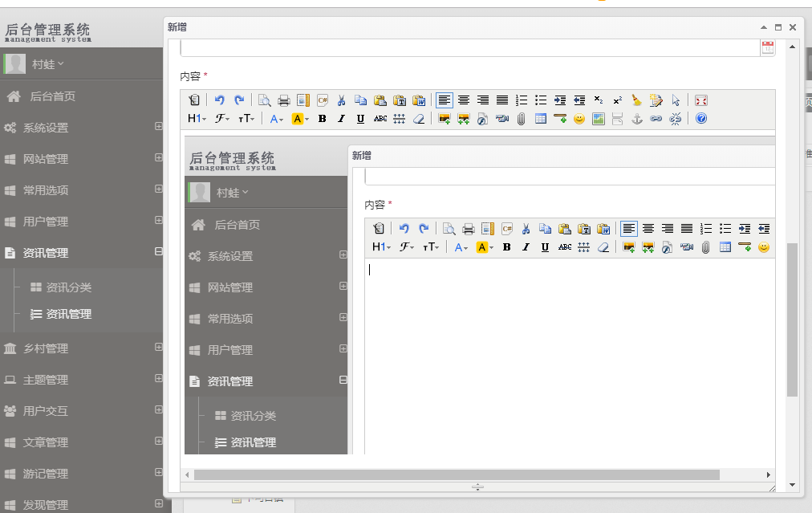This screenshot has height=513, width=812.
Task: Open the font size dropdown in main toolbar
Action: pyautogui.click(x=246, y=119)
